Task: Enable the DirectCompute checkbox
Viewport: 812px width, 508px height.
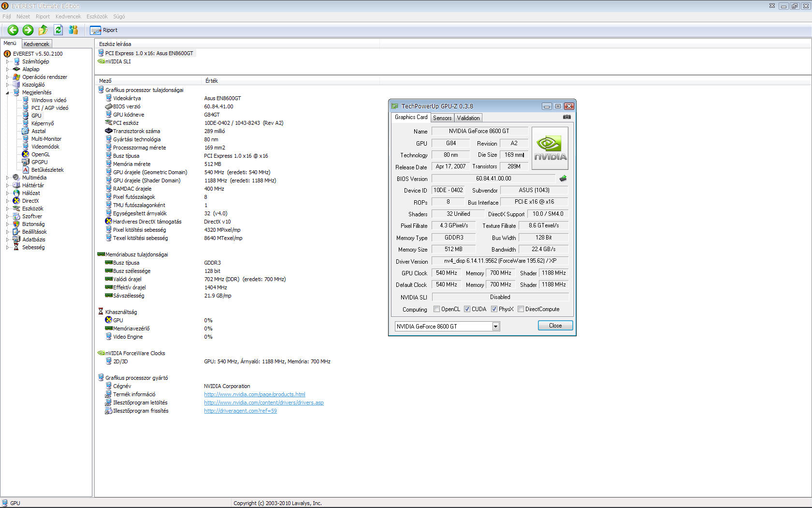Action: 521,309
